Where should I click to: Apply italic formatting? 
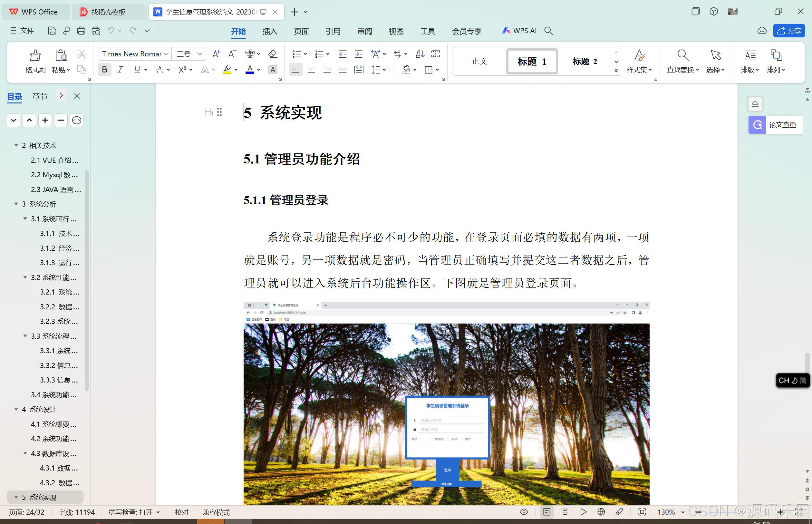pyautogui.click(x=120, y=70)
